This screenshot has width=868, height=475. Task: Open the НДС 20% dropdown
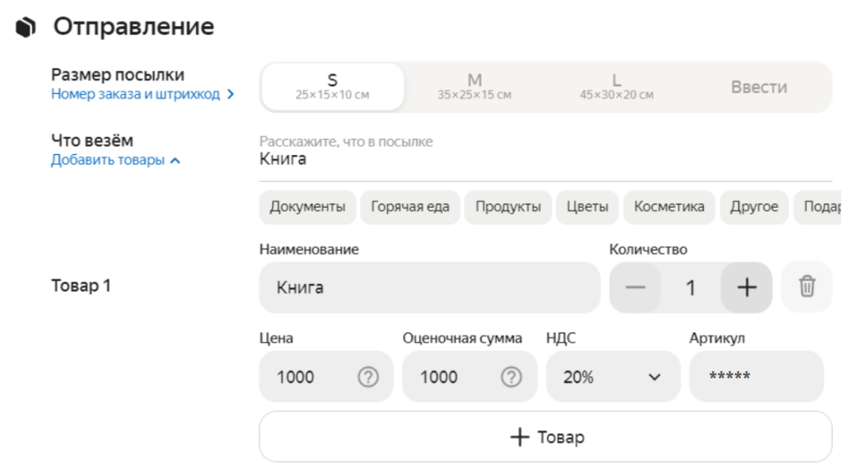click(x=612, y=377)
